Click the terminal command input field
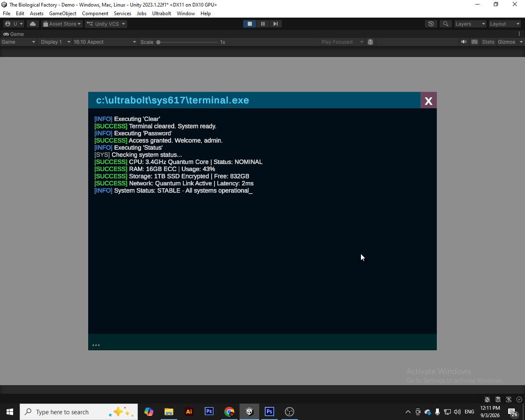The width and height of the screenshot is (525, 420). pos(262,342)
